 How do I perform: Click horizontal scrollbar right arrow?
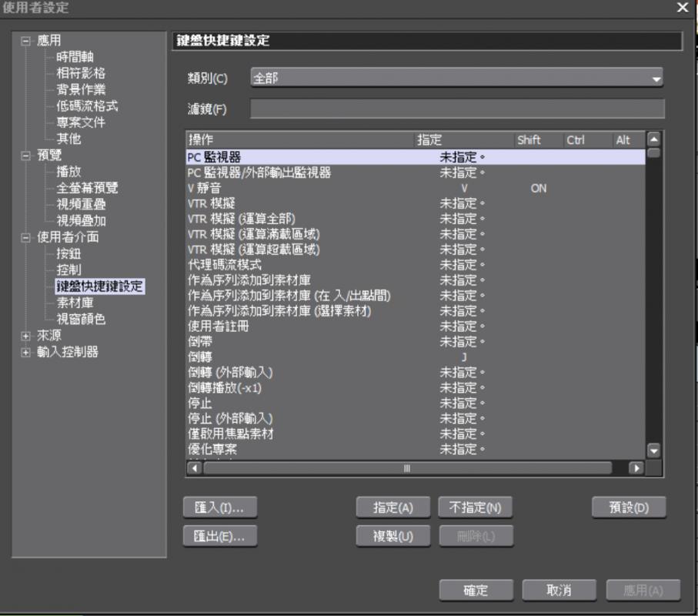point(636,468)
